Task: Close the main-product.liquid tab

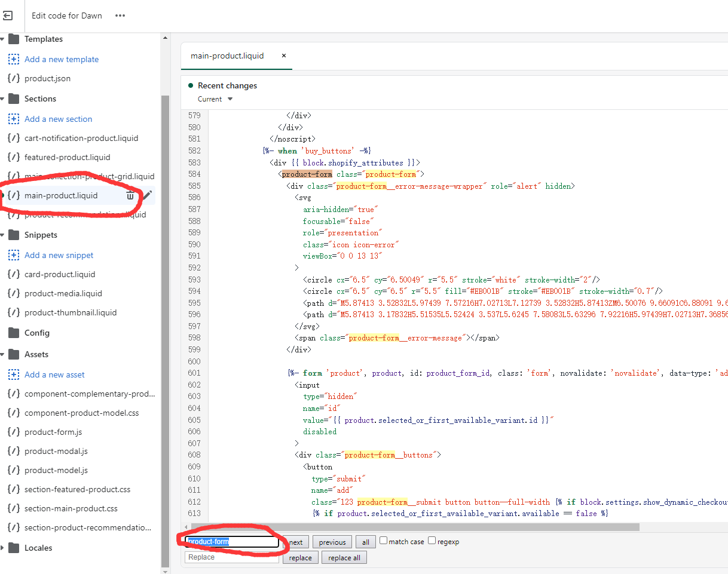Action: coord(284,56)
